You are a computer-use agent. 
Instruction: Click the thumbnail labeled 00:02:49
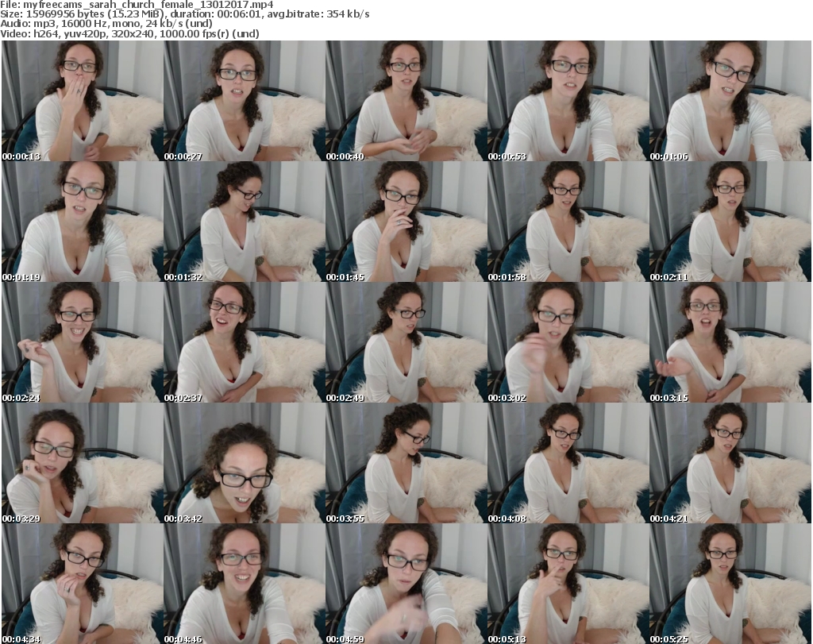[406, 342]
